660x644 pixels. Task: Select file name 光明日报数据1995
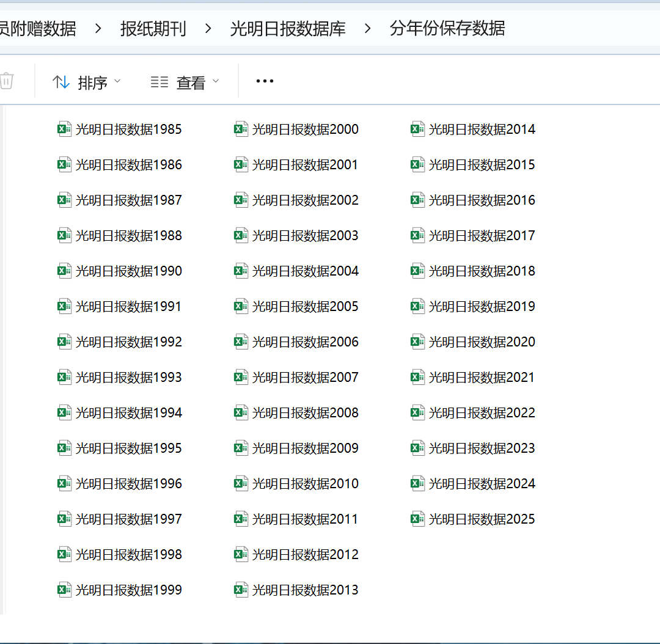(x=129, y=448)
